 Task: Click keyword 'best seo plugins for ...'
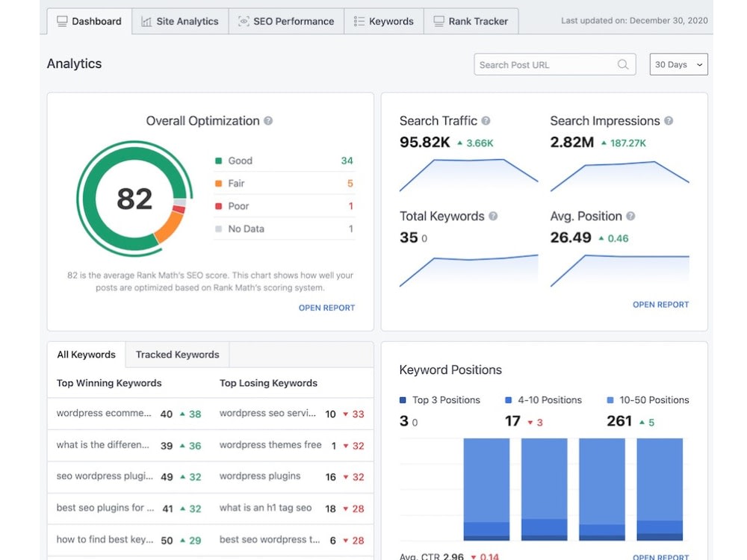105,508
